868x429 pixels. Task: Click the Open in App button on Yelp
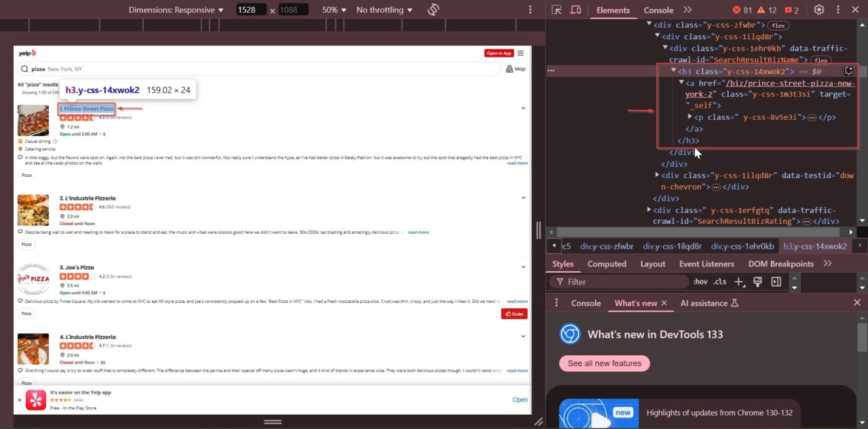[498, 53]
